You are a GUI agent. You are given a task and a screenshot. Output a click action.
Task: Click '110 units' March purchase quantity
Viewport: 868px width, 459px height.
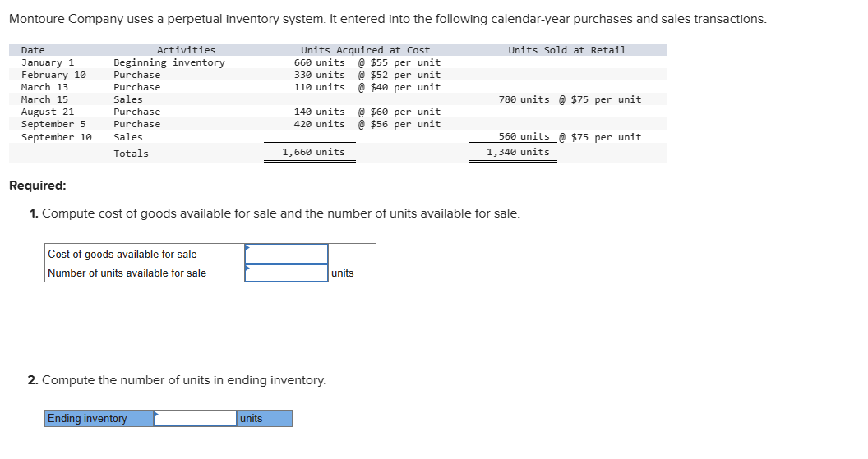point(320,87)
